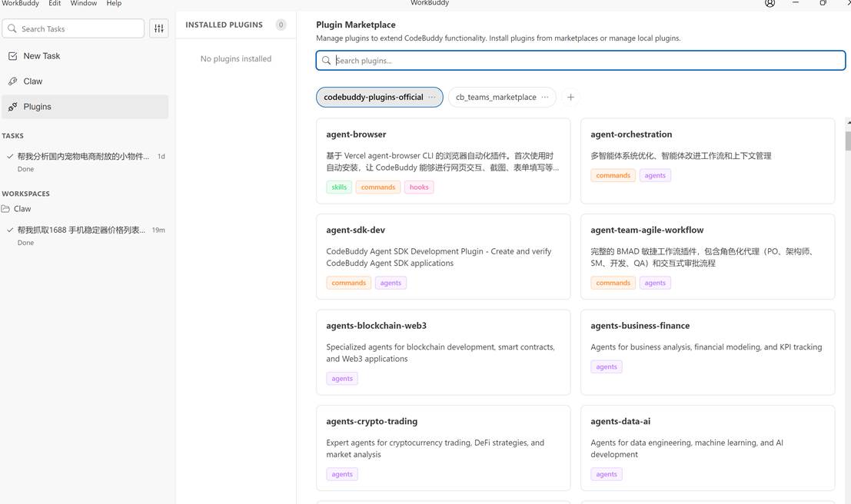
Task: Switch to cb_teams_marketplace tab
Action: pyautogui.click(x=502, y=97)
